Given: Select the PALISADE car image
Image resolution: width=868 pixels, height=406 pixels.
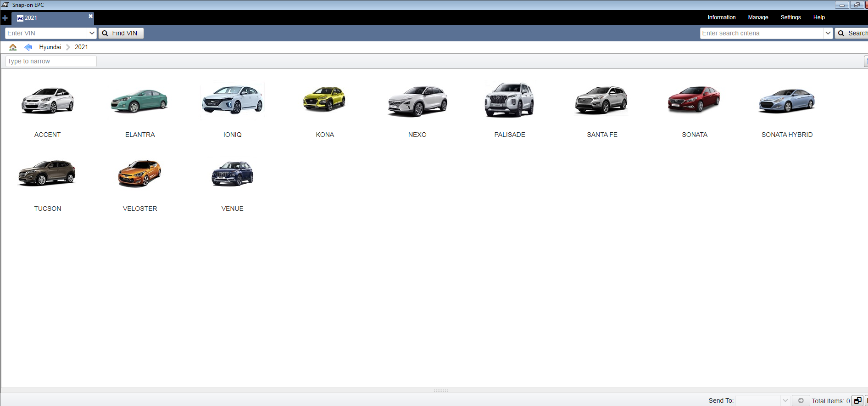Looking at the screenshot, I should point(510,100).
